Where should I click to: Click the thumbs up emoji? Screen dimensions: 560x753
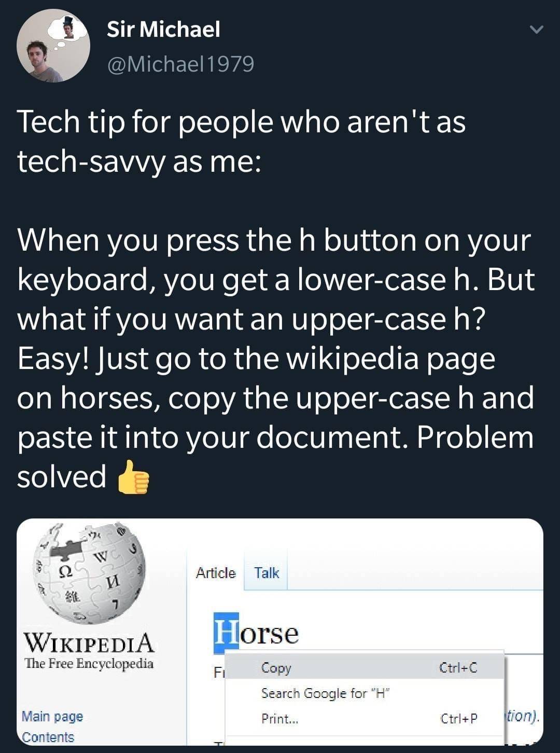tap(134, 477)
